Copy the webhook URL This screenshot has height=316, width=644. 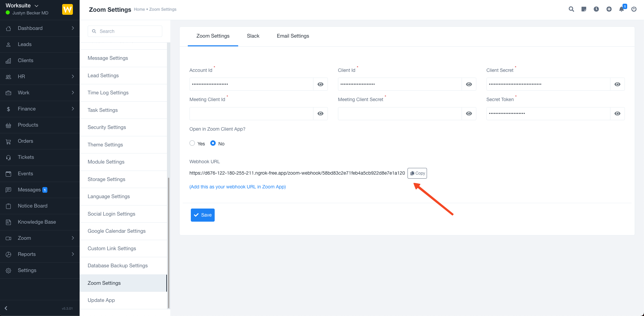pyautogui.click(x=417, y=173)
